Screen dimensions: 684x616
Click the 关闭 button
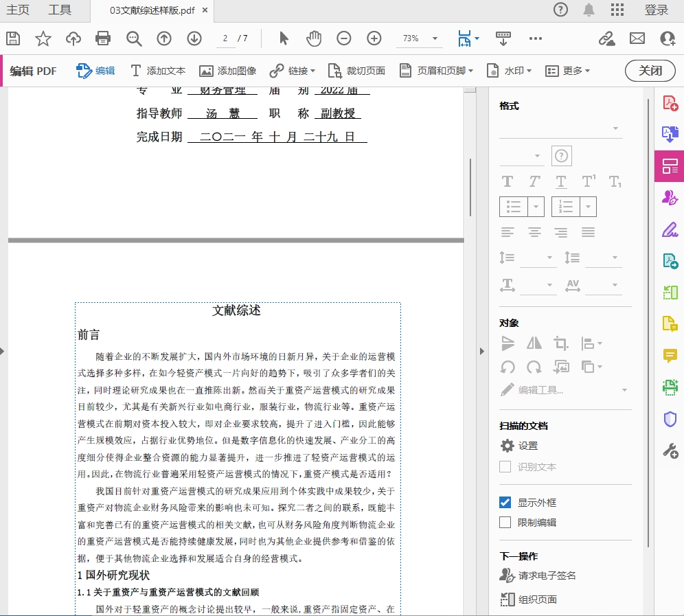650,71
